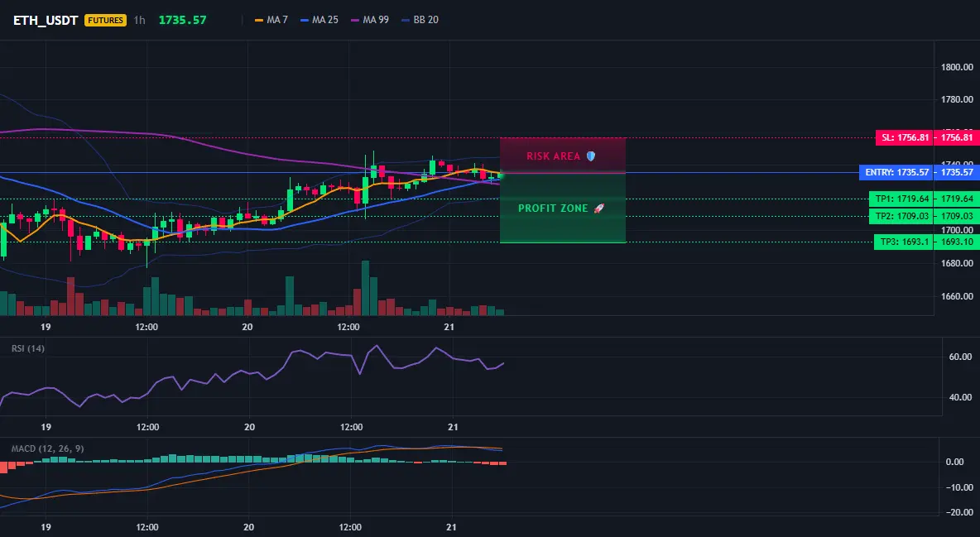Screen dimensions: 980x537
Task: Click the '20' date label under the volume bars
Action: (247, 327)
